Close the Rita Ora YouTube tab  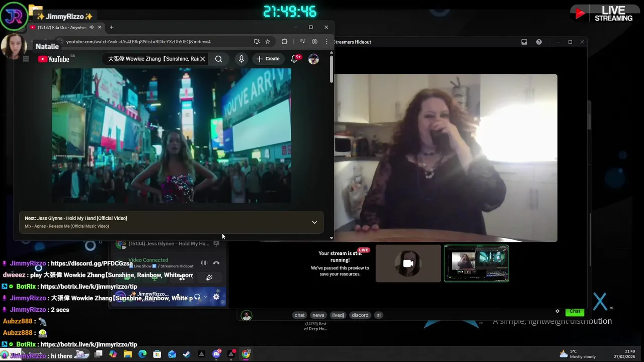(x=99, y=27)
